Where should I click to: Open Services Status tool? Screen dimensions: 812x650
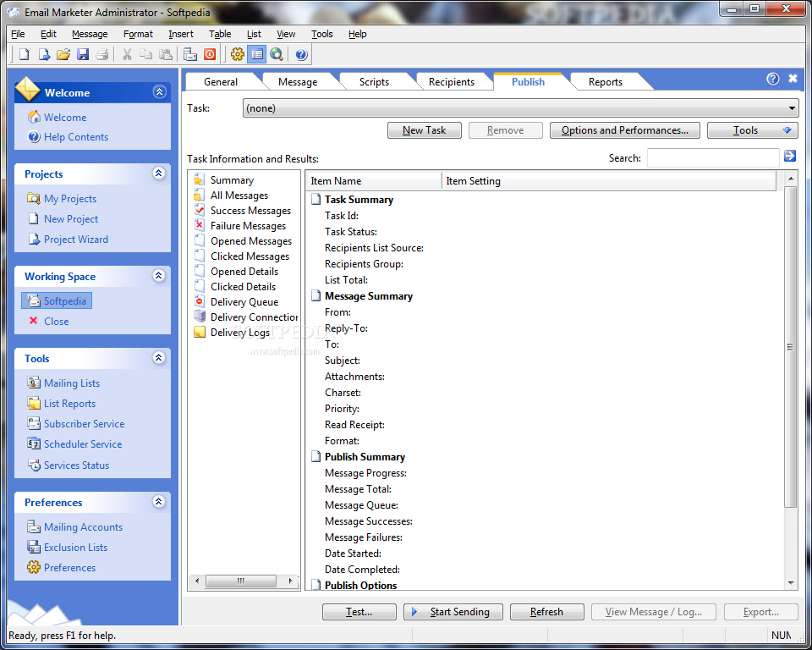click(x=76, y=465)
